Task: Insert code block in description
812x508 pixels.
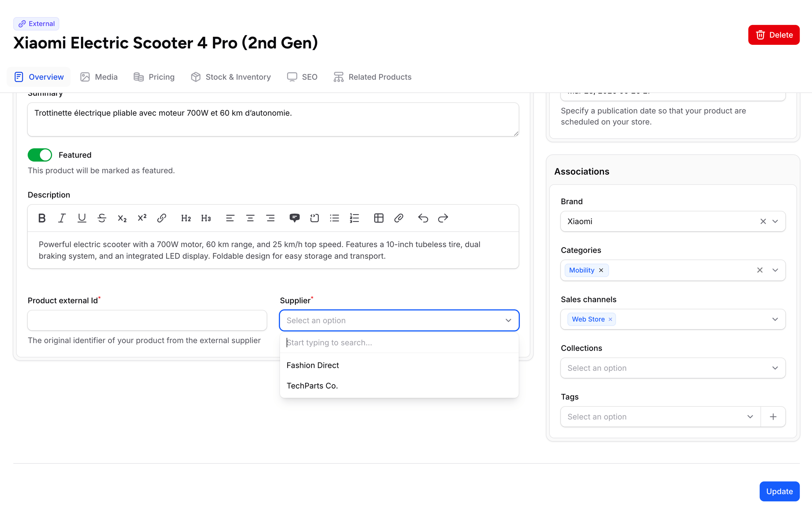Action: [315, 218]
